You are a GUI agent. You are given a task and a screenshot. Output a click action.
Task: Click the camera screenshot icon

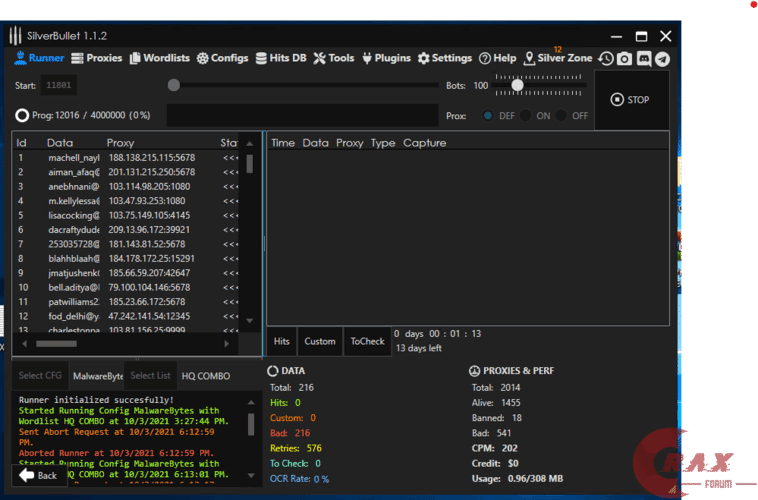click(x=624, y=59)
